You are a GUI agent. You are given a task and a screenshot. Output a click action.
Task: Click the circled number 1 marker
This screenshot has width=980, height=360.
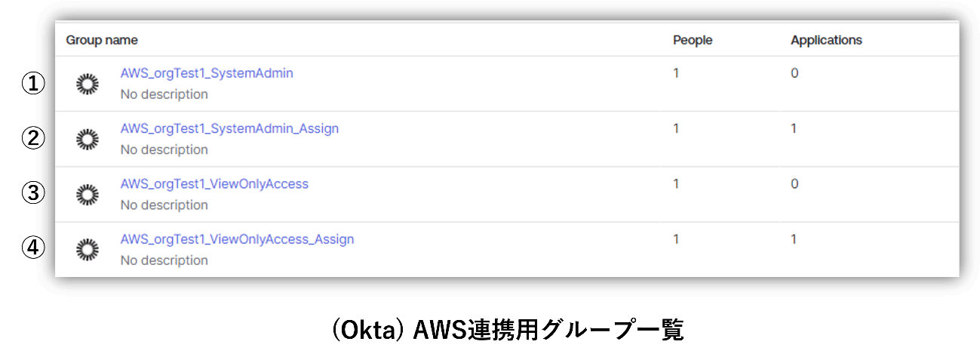(x=32, y=84)
